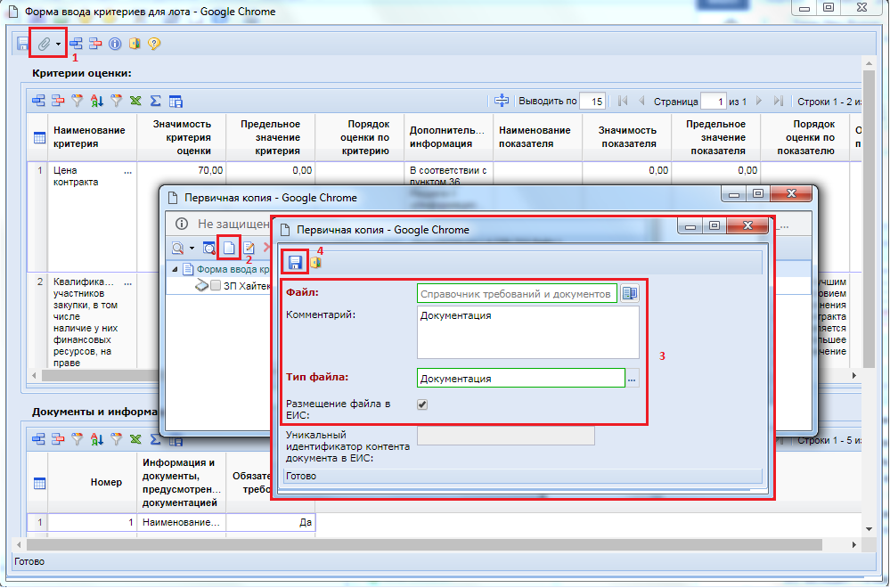Click the Наименование... cell in documents row 1
The image size is (890, 588).
tap(182, 522)
